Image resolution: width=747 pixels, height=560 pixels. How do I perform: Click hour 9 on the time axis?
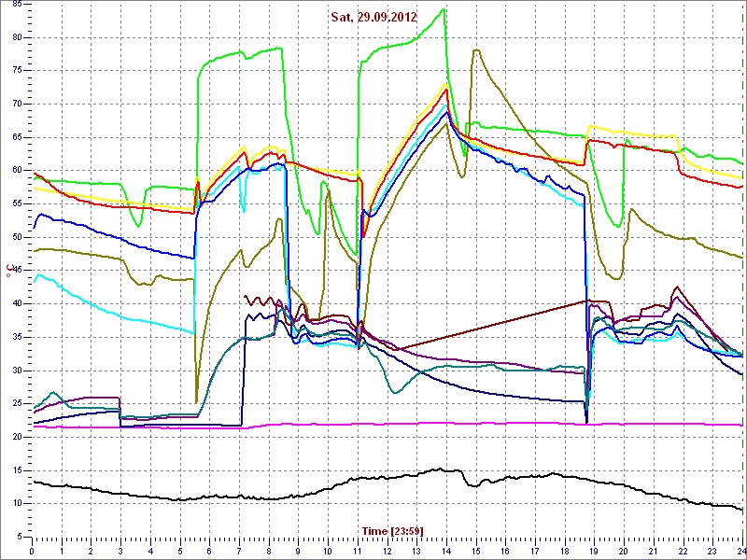(298, 550)
